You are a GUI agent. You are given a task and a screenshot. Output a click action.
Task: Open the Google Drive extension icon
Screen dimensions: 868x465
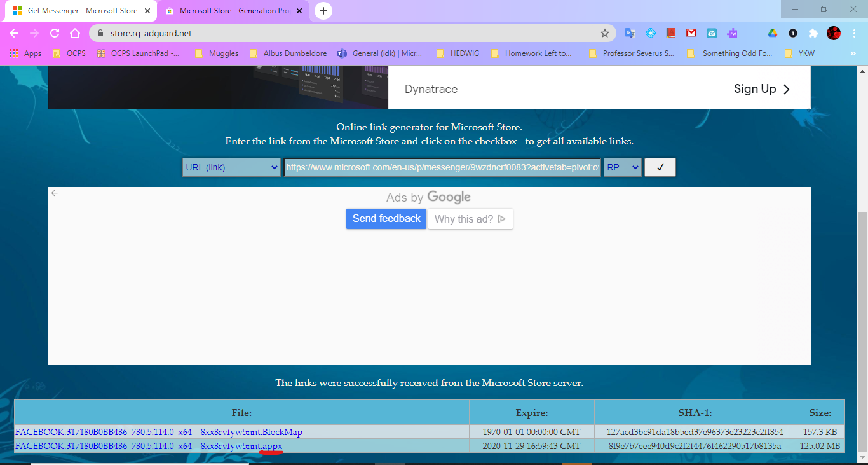(x=773, y=33)
